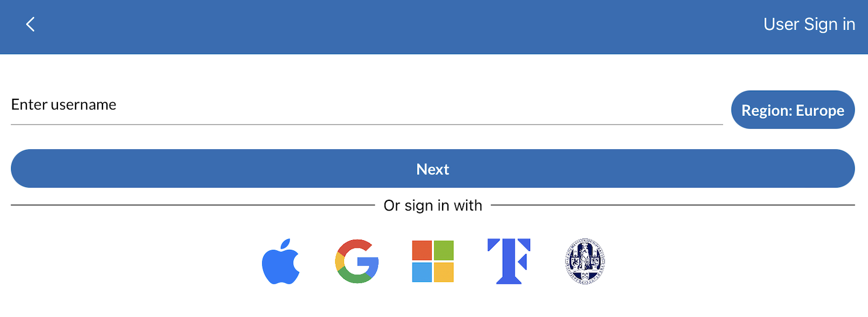Click the Next button
This screenshot has width=868, height=317.
(x=433, y=169)
